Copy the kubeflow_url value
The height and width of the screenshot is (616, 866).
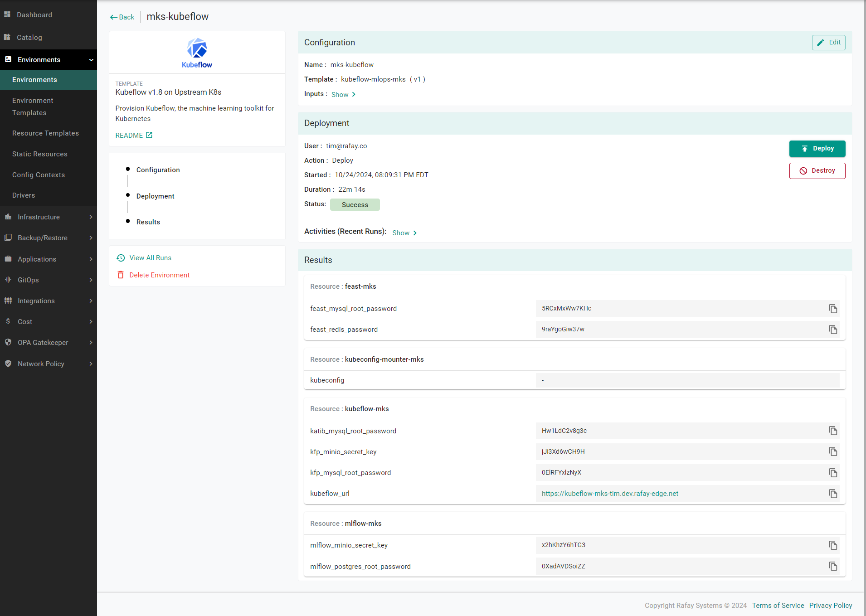coord(833,494)
